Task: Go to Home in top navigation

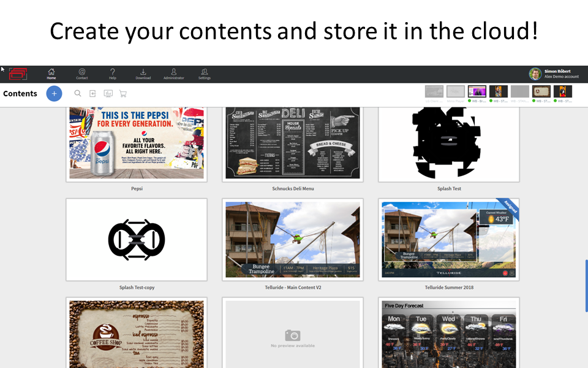Action: pos(51,74)
